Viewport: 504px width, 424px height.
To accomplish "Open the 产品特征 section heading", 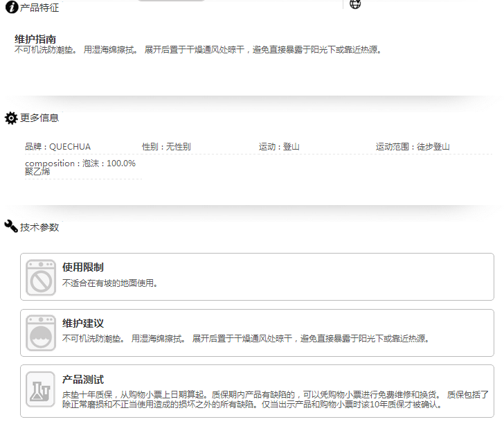I will (39, 8).
